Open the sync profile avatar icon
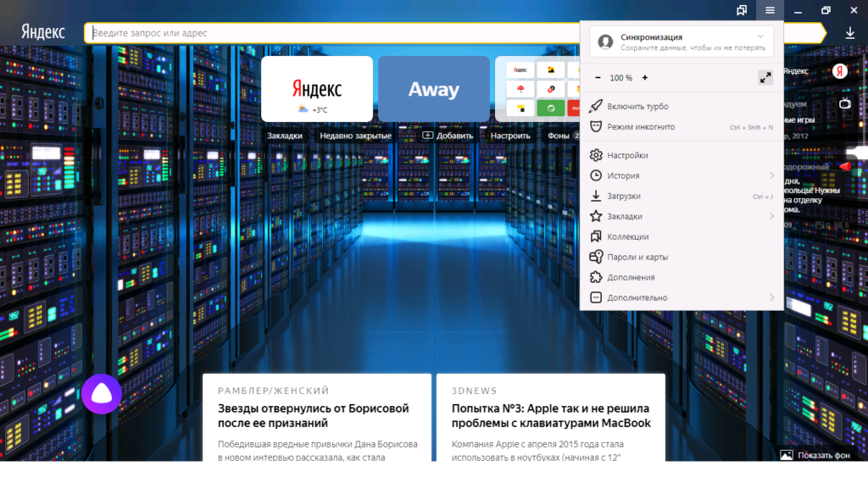This screenshot has height=488, width=868. [605, 42]
